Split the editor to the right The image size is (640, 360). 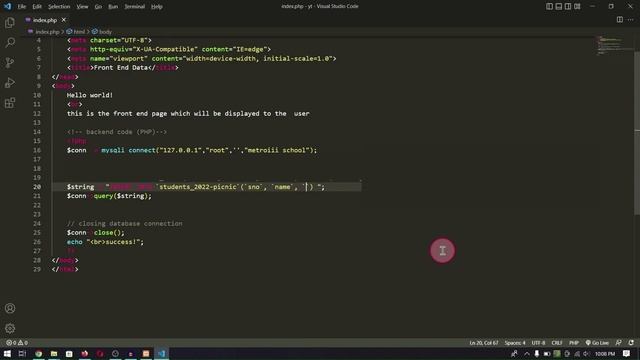620,20
